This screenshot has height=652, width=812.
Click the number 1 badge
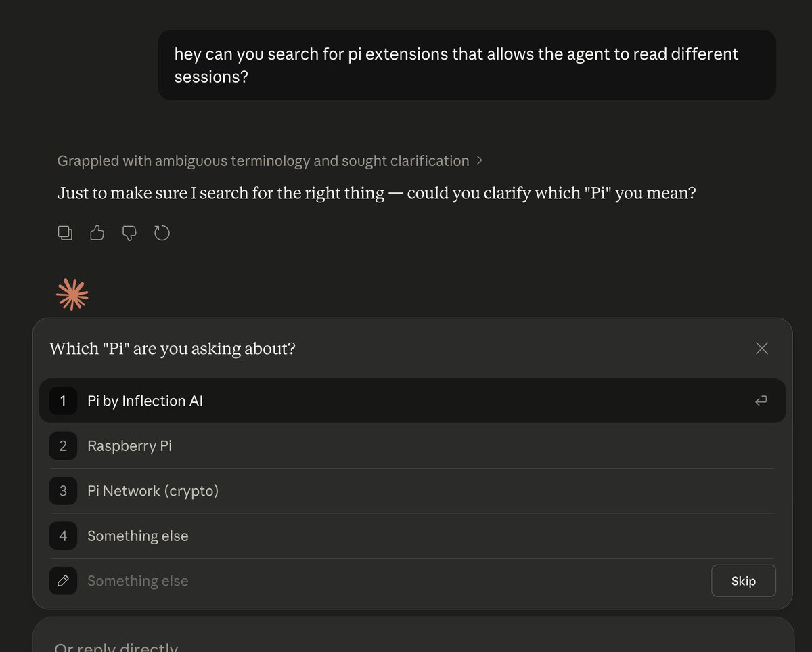[63, 401]
